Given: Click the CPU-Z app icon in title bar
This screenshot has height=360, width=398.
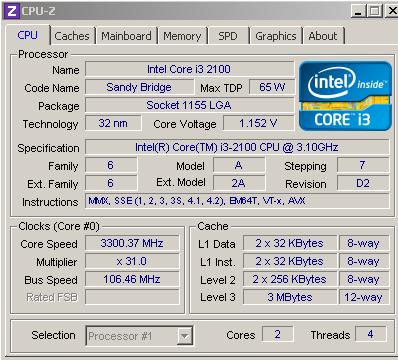Looking at the screenshot, I should pos(11,11).
